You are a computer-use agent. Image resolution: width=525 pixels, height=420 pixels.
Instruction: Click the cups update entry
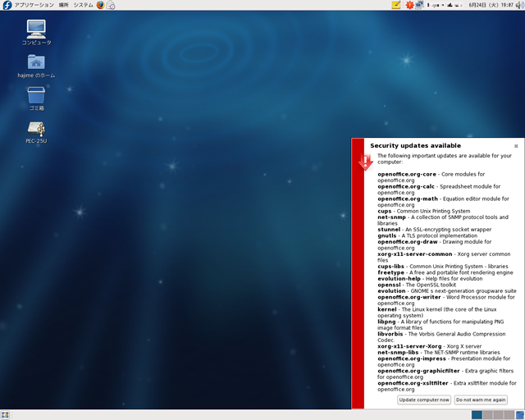(424, 211)
